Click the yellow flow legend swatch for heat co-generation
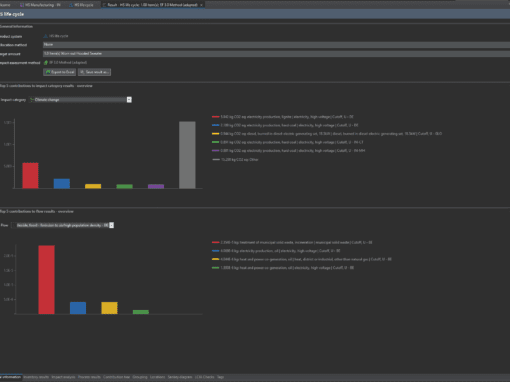 pyautogui.click(x=215, y=259)
